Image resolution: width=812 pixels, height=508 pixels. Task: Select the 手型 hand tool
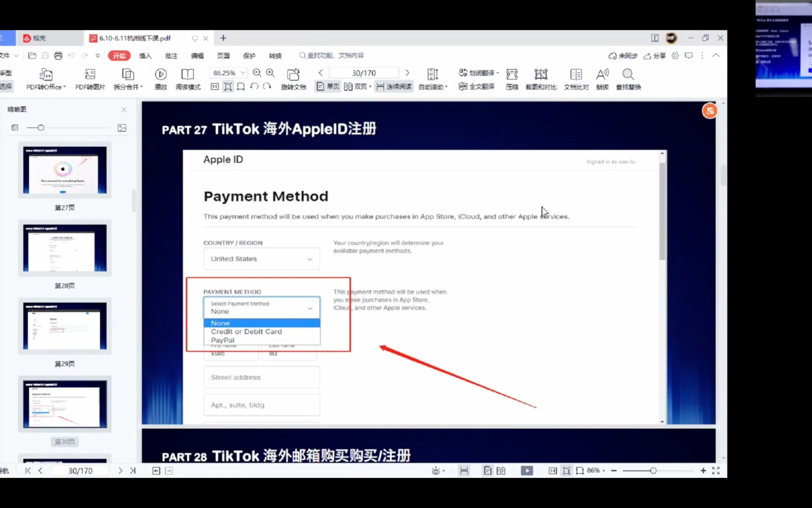pos(6,73)
